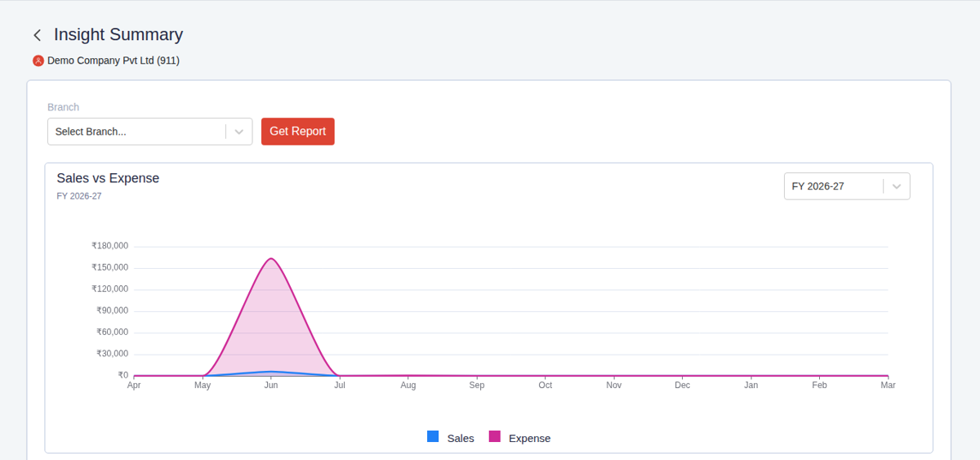Open the FY 2026-27 year dropdown
The height and width of the screenshot is (460, 980).
click(847, 186)
